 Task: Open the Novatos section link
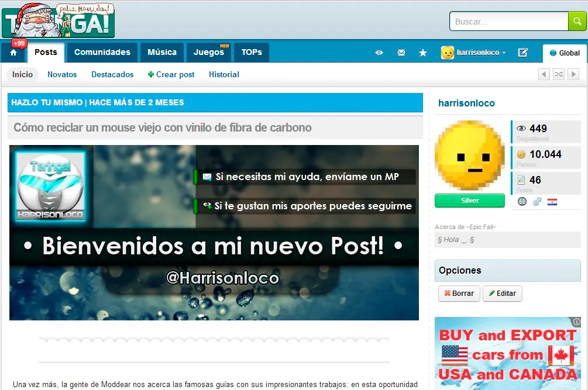tap(62, 74)
